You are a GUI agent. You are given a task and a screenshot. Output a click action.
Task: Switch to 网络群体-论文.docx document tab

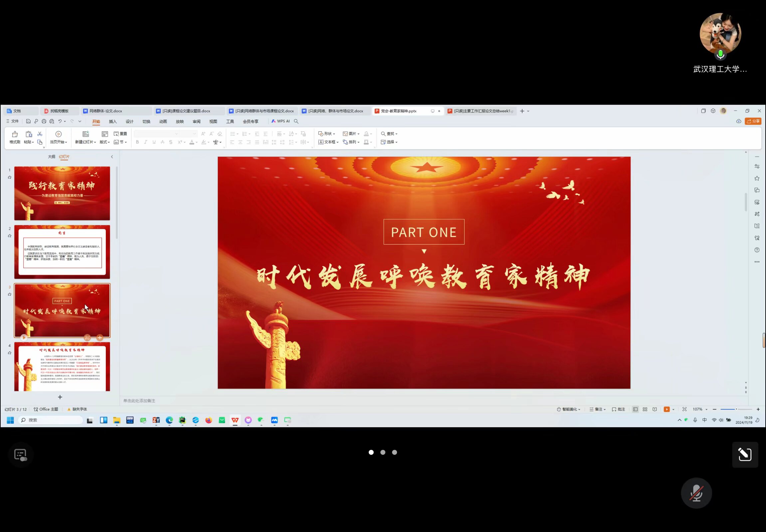[x=105, y=111]
